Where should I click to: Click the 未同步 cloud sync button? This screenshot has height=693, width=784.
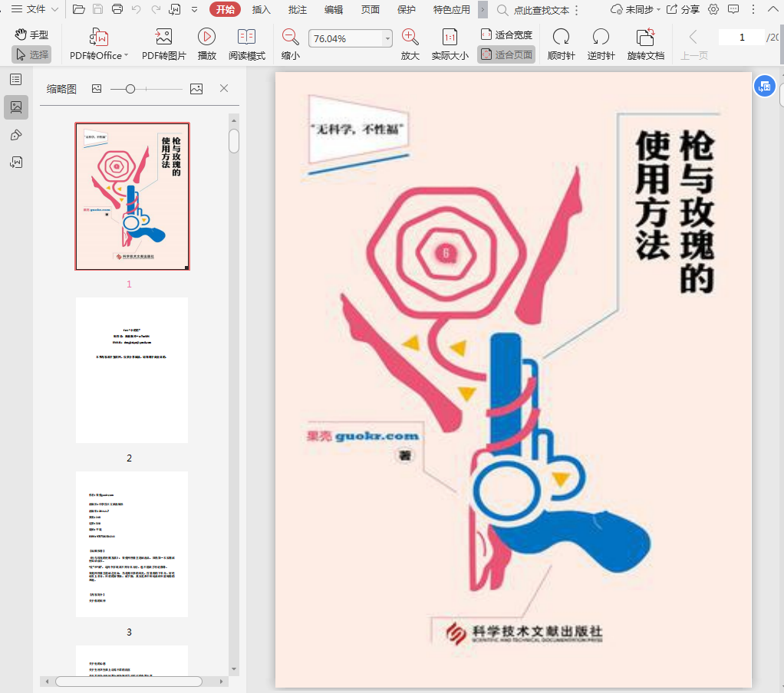click(635, 9)
